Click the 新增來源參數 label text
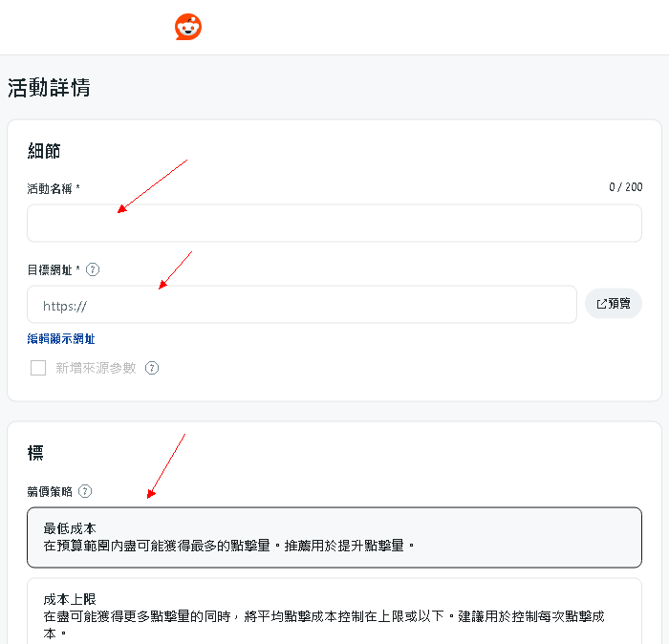 point(96,368)
